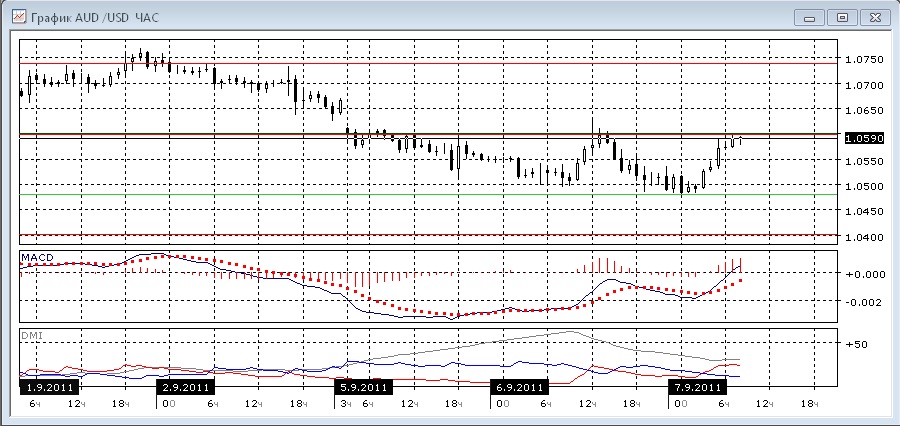Viewport: 900px width, 426px height.
Task: Minimize the AUD/USD chart window
Action: point(810,18)
